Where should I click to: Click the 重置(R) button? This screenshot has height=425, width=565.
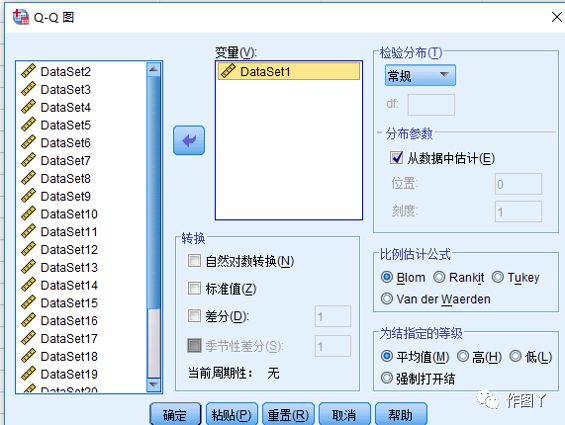point(288,415)
